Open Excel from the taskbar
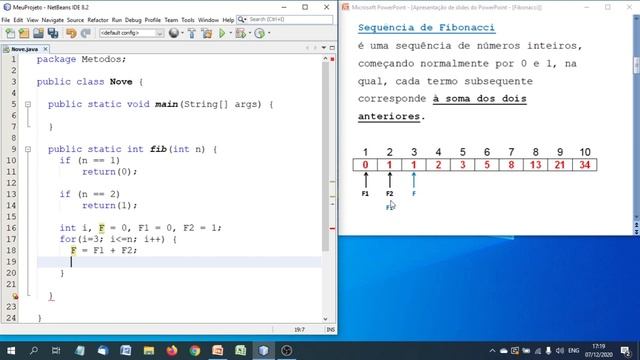 [240, 351]
